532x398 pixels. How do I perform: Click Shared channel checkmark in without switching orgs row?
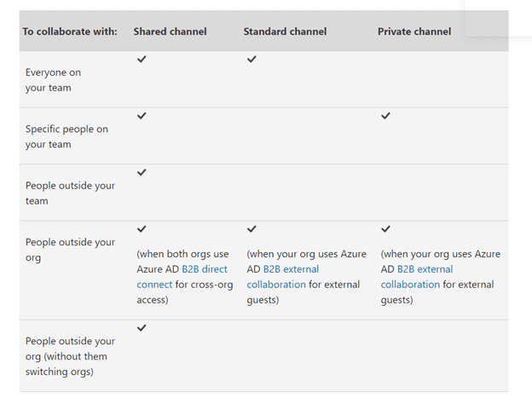click(x=142, y=328)
